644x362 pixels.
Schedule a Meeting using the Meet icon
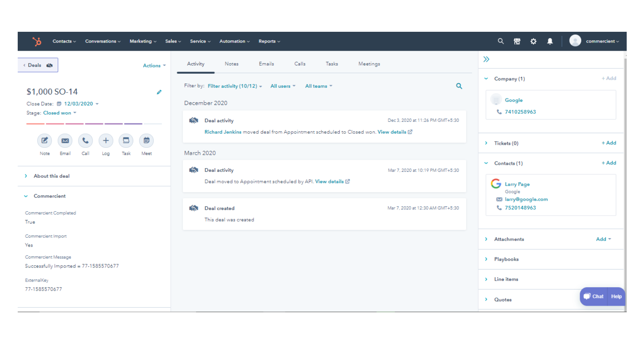tap(146, 141)
